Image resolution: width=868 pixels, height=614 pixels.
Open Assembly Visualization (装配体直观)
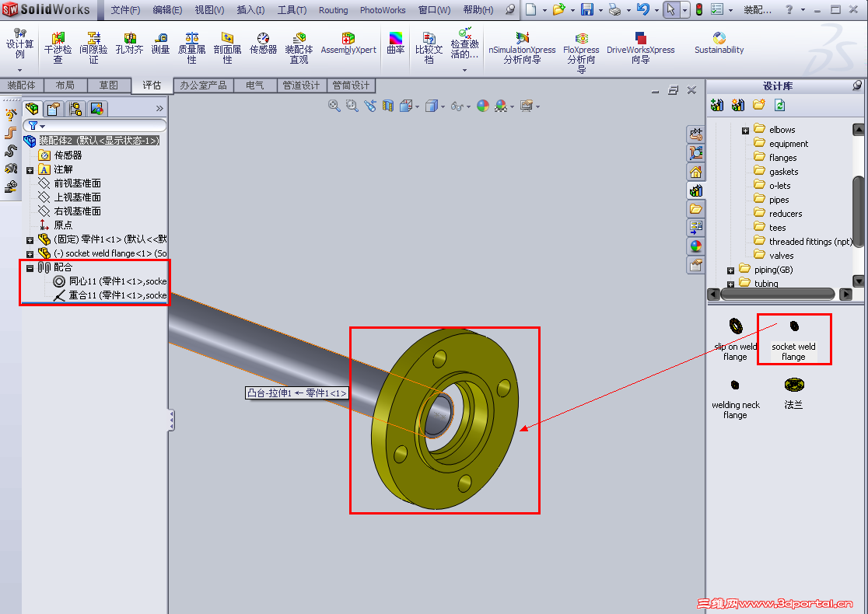[299, 48]
